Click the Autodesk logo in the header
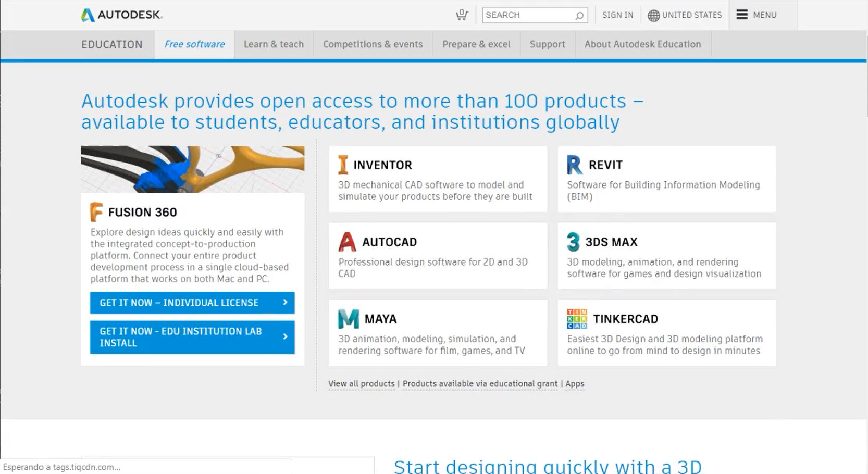868x474 pixels. 121,15
